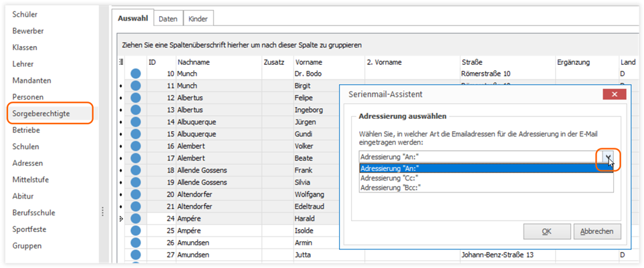
Task: Open the Schüler sidebar section
Action: pos(25,14)
